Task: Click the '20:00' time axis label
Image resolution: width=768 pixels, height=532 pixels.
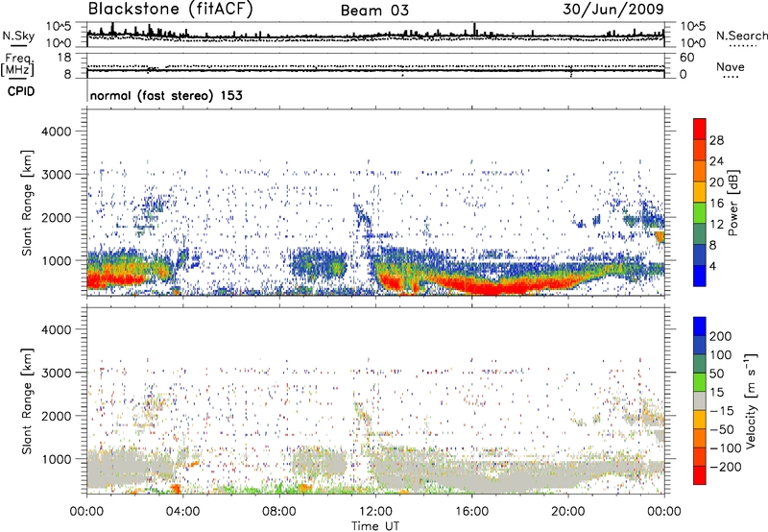Action: pyautogui.click(x=567, y=512)
